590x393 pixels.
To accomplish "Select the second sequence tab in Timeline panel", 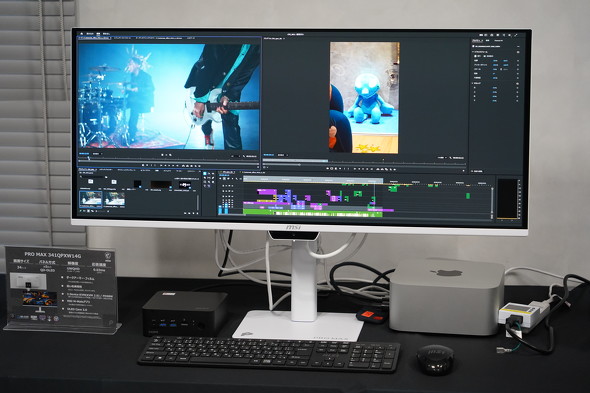I will pyautogui.click(x=254, y=172).
